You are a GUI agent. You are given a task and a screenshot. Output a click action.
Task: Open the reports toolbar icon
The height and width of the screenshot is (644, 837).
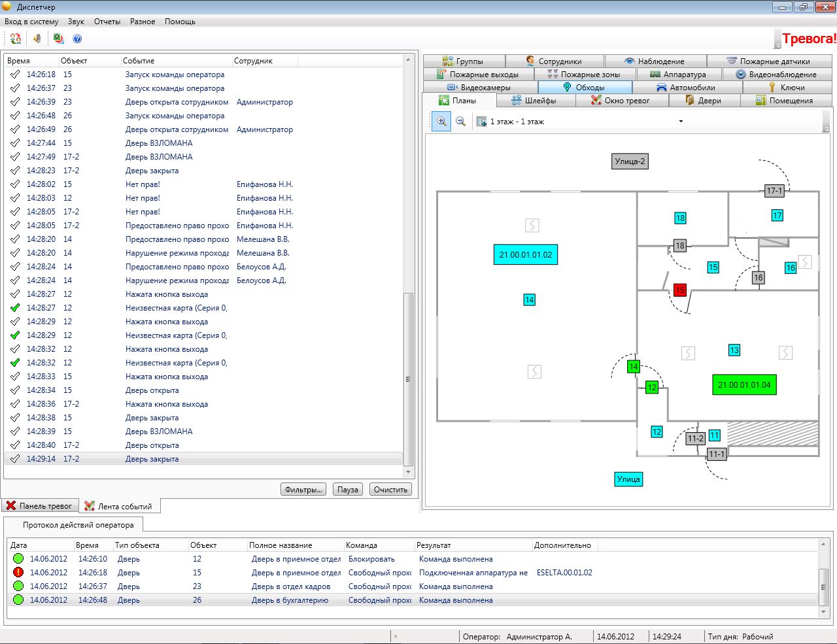click(59, 39)
